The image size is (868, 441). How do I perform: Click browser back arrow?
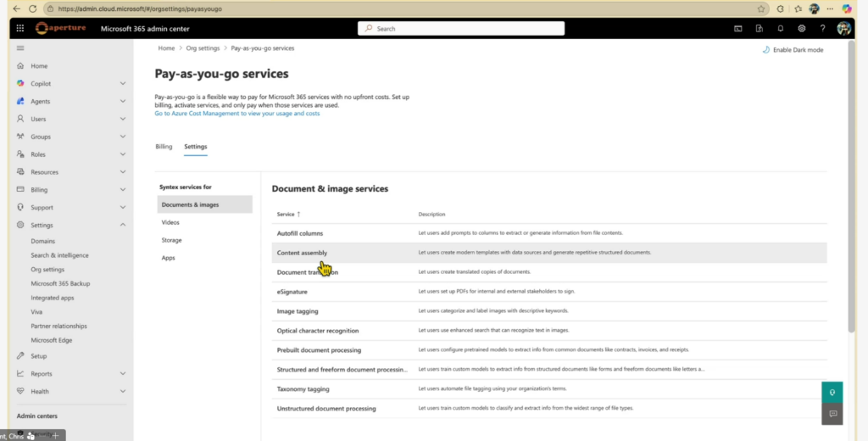(17, 8)
